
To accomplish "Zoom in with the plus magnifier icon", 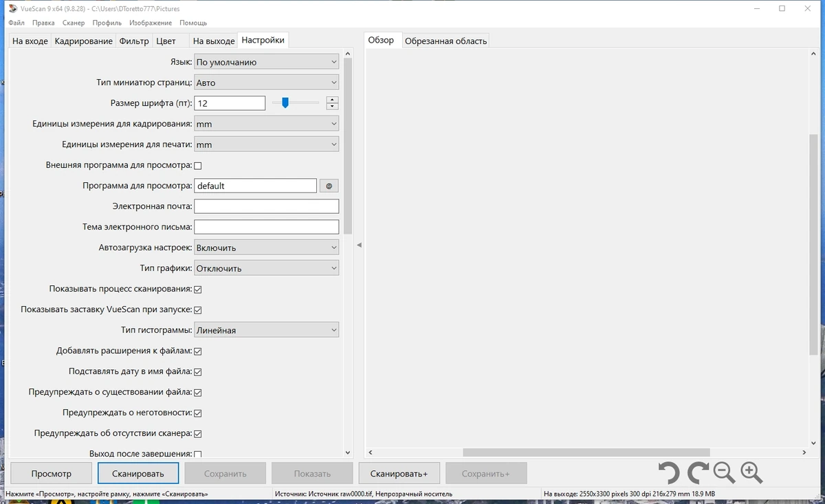I will (x=751, y=473).
